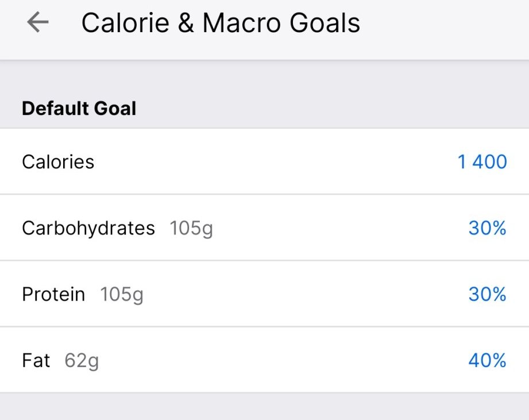
Task: Edit the 1 400 calories value
Action: [x=482, y=162]
